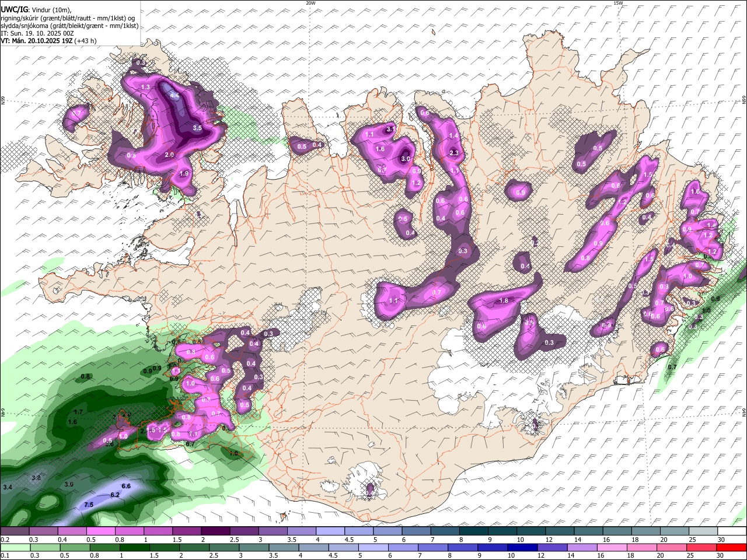Click the '6.6' rain value offshore
Screen dimensions: 747x560
(x=125, y=486)
